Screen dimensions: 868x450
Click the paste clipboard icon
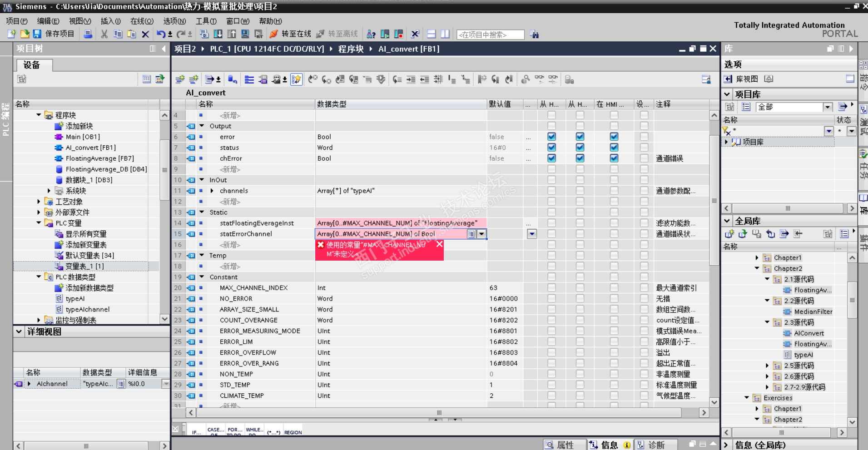132,34
